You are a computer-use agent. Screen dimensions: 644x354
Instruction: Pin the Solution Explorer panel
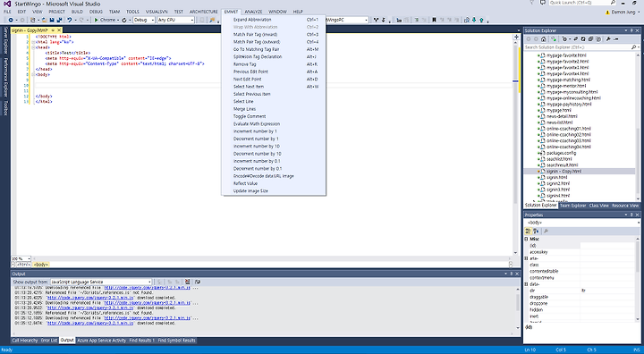[631, 30]
